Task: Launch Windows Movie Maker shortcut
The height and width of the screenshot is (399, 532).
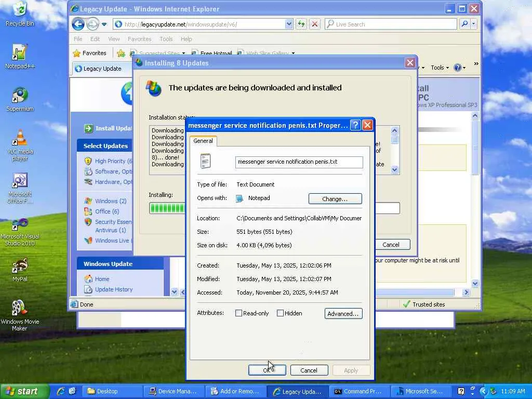Action: coord(20,315)
